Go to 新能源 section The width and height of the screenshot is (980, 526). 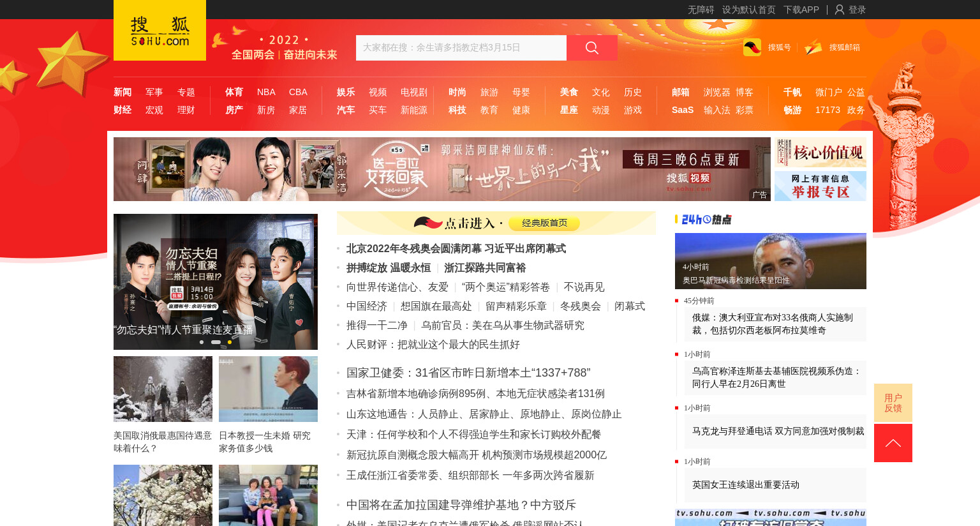pyautogui.click(x=414, y=110)
